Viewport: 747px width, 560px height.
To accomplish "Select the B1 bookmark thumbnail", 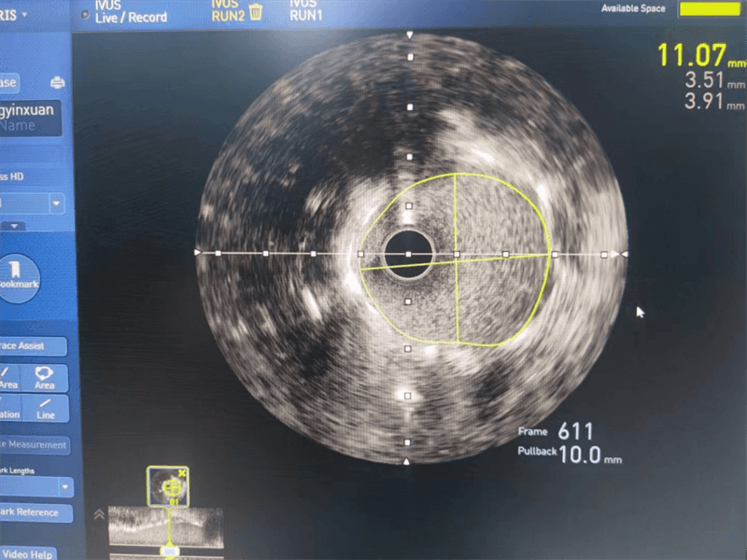I will [x=169, y=487].
